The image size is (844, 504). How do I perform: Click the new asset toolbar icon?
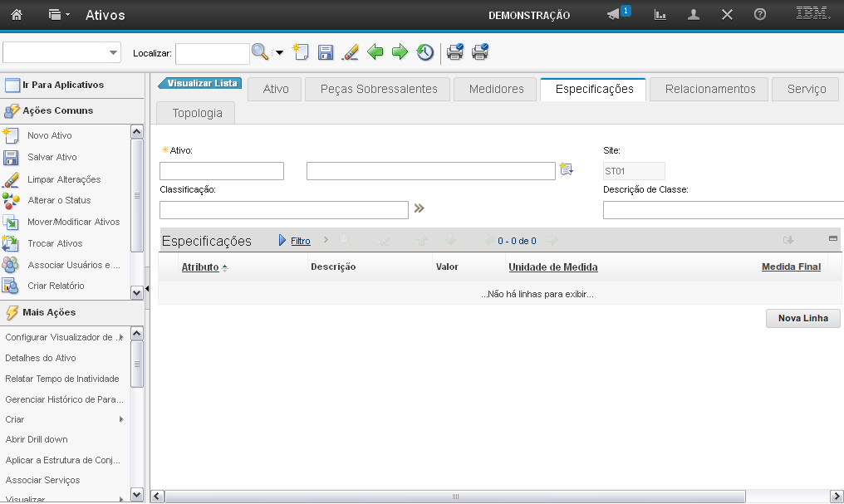(x=301, y=52)
